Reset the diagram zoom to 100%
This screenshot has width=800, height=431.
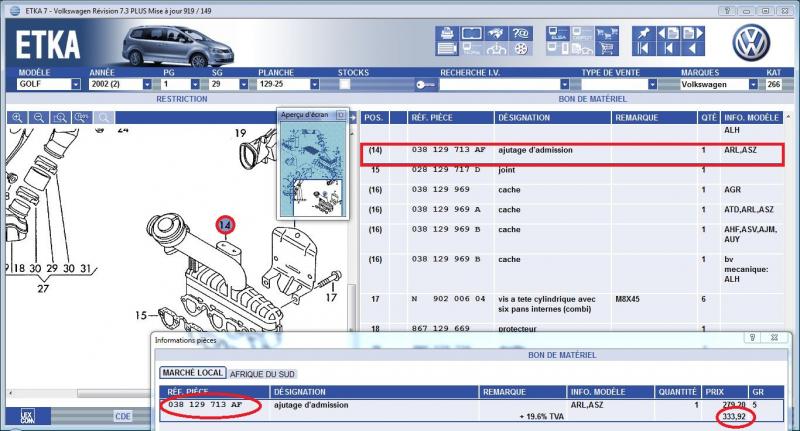[x=82, y=118]
